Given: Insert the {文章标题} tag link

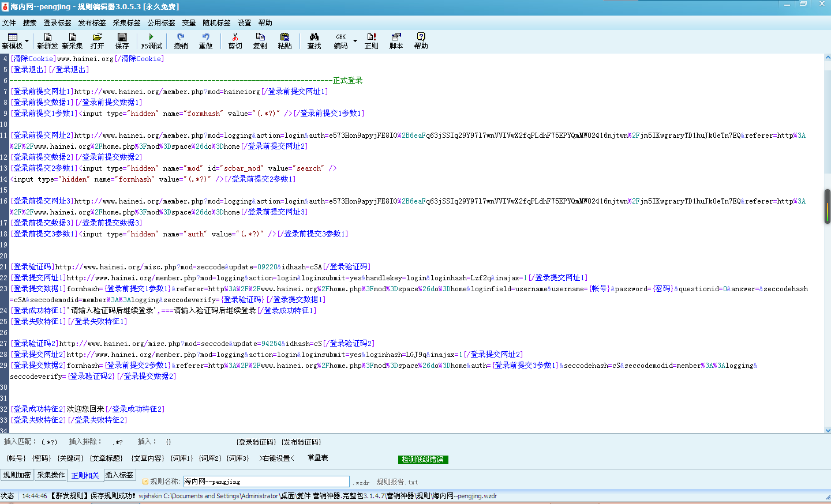Looking at the screenshot, I should pyautogui.click(x=106, y=458).
